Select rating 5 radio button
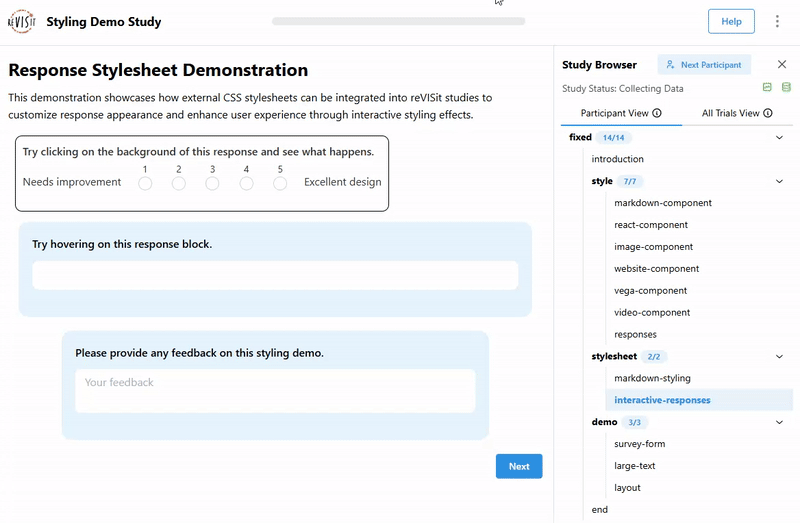 tap(280, 184)
